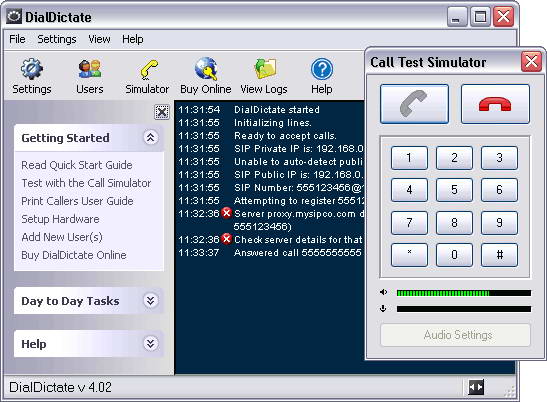Viewport: 547px width, 402px height.
Task: Click the red error icon beside Check server details
Action: click(227, 239)
